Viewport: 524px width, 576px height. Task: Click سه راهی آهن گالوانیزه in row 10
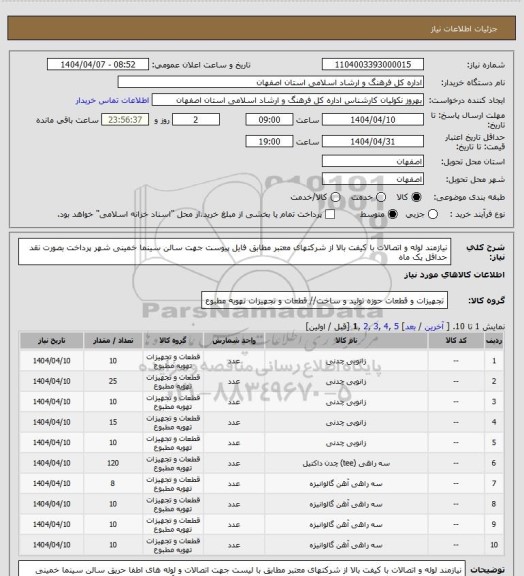tap(346, 545)
